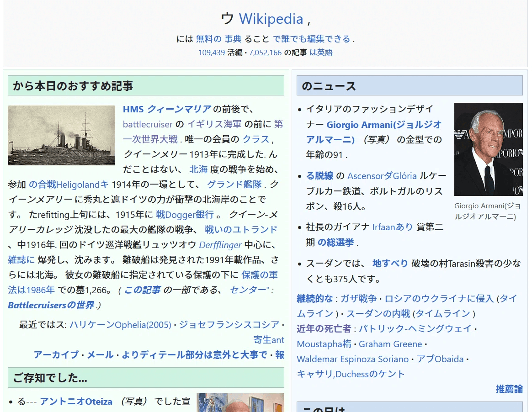Image resolution: width=532 pixels, height=412 pixels.
Task: Open the 地すべり news link
Action: pyautogui.click(x=390, y=264)
